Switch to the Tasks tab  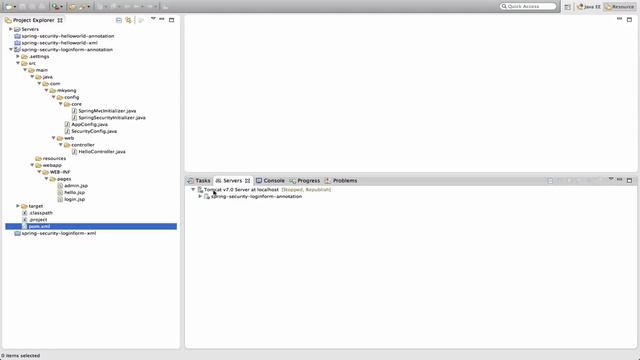pyautogui.click(x=199, y=180)
